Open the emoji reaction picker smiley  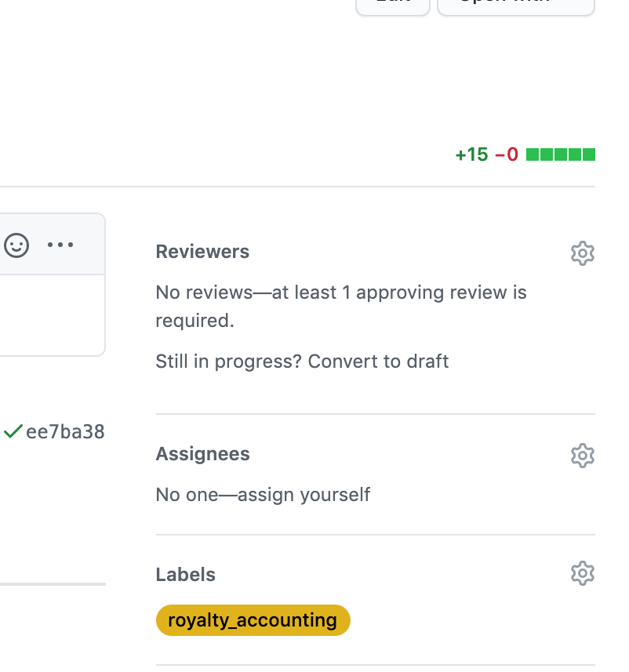coord(16,245)
